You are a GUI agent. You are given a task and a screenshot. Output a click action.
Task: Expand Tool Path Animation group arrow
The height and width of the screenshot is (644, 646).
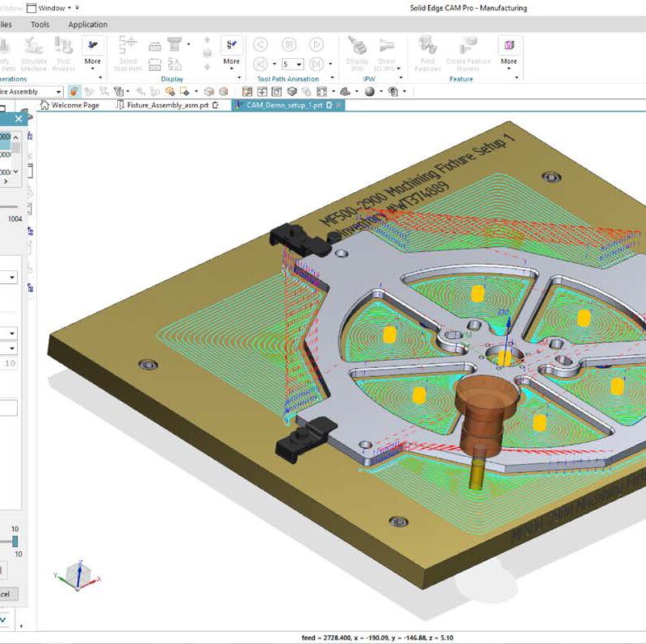[333, 77]
